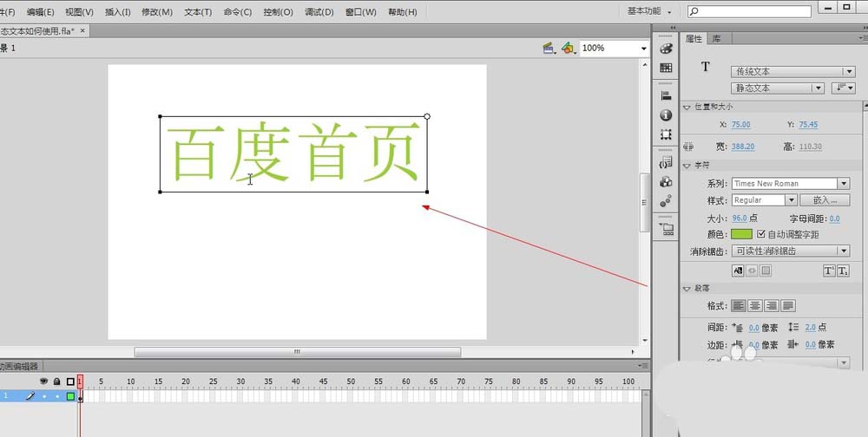868x437 pixels.
Task: Open the text type dropdown 静态文本
Action: pos(778,88)
